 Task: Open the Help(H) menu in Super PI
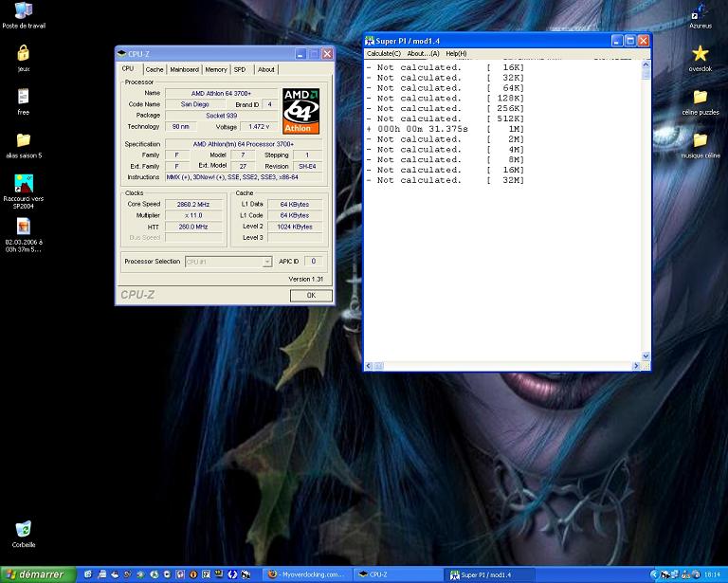[x=456, y=54]
